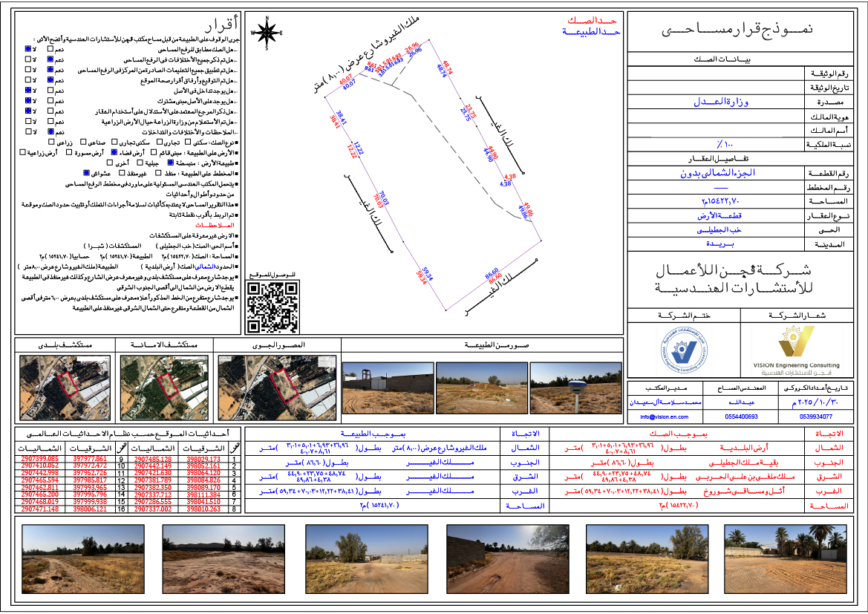Select the blue حد الطبيعة legend label

[x=590, y=33]
